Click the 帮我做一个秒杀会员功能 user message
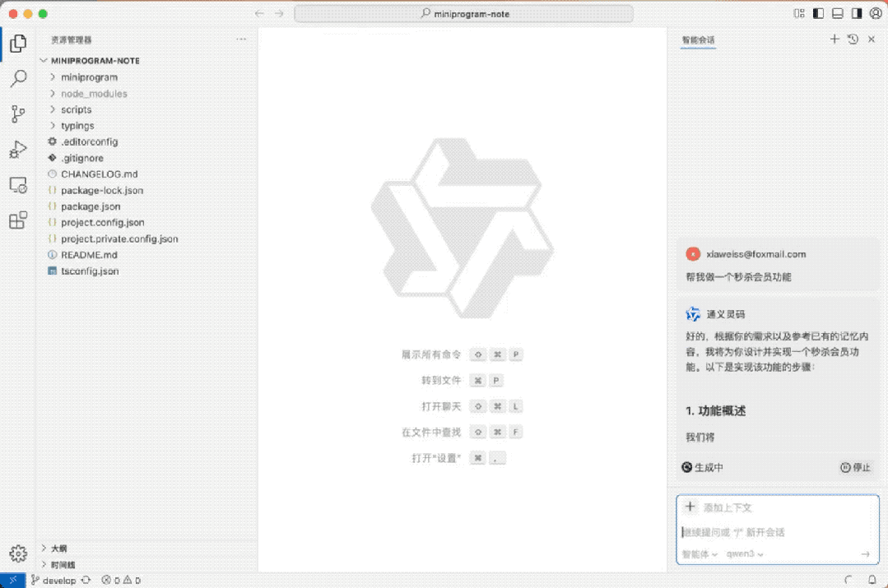 coord(738,277)
